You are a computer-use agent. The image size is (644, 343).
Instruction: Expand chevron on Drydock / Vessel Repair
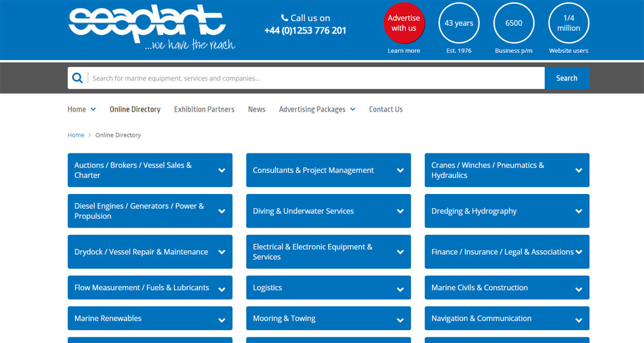point(222,251)
